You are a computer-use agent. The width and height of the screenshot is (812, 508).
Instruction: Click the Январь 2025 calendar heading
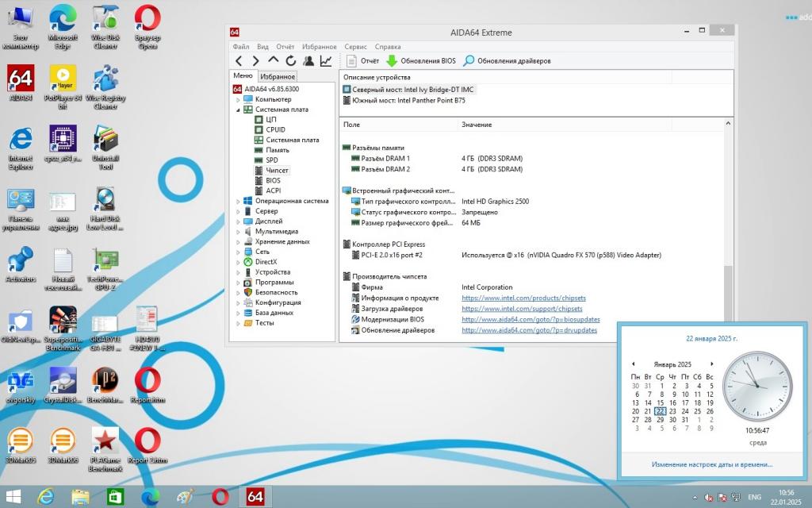click(x=672, y=364)
